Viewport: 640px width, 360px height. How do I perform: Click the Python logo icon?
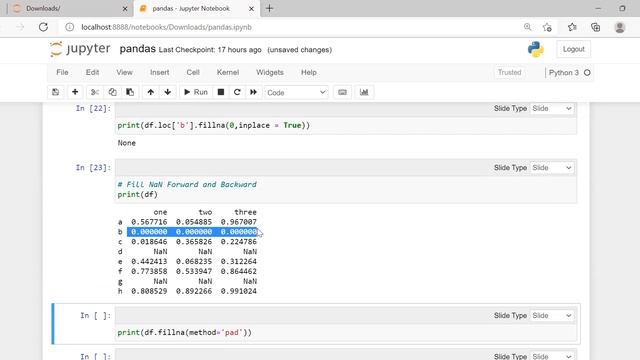tap(536, 49)
